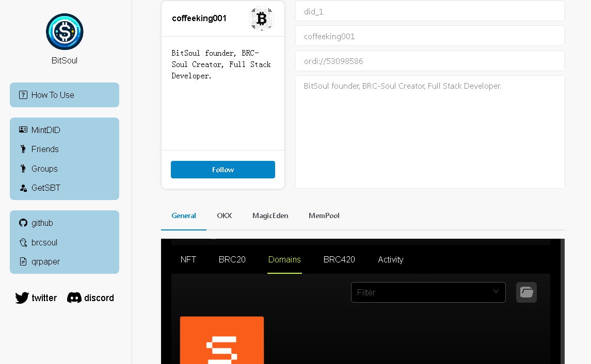Screen dimensions: 591x364
Task: Click the Discord logo icon
Action: coord(74,298)
